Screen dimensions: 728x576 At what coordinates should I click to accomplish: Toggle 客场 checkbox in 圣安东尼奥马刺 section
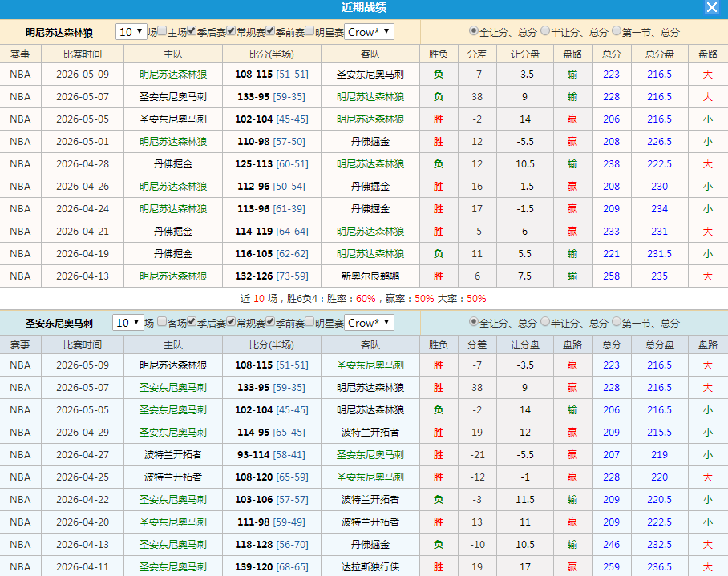click(x=162, y=322)
